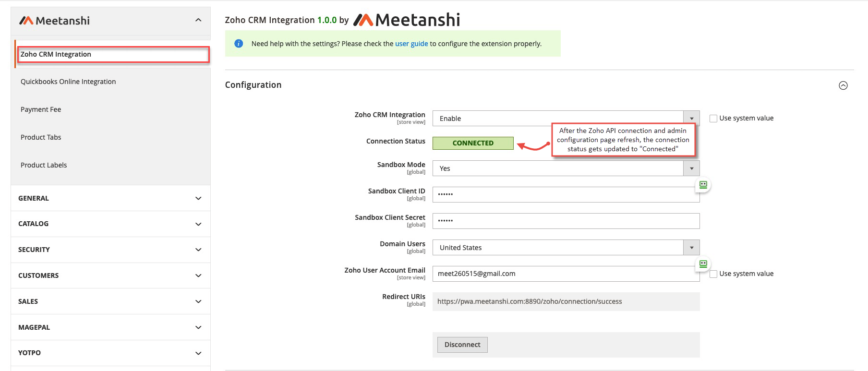Expand the SALES sidebar section
Screen dimensions: 868x371
(110, 301)
